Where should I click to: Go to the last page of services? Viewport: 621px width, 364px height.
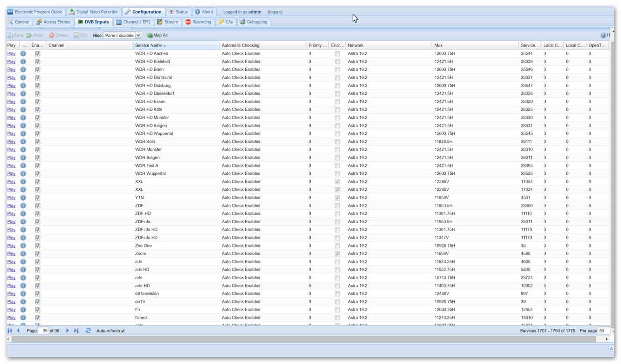pos(76,331)
